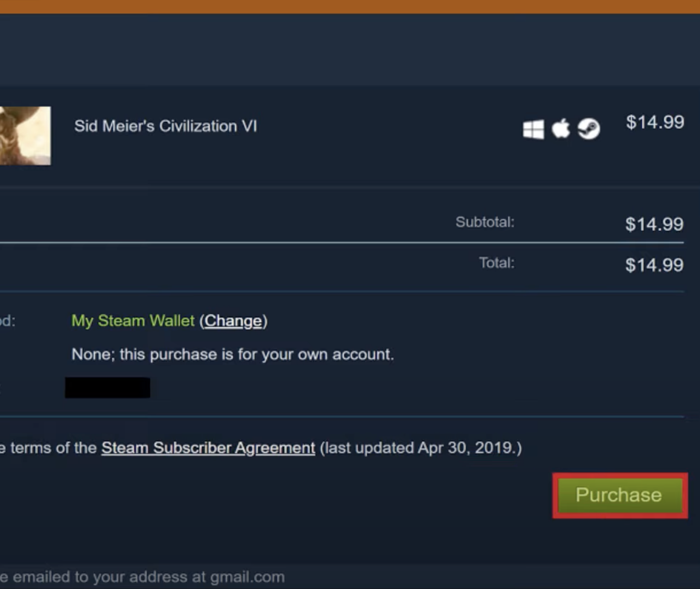The height and width of the screenshot is (589, 700).
Task: Click the game title Sid Meier's Civilization VI
Action: click(166, 126)
